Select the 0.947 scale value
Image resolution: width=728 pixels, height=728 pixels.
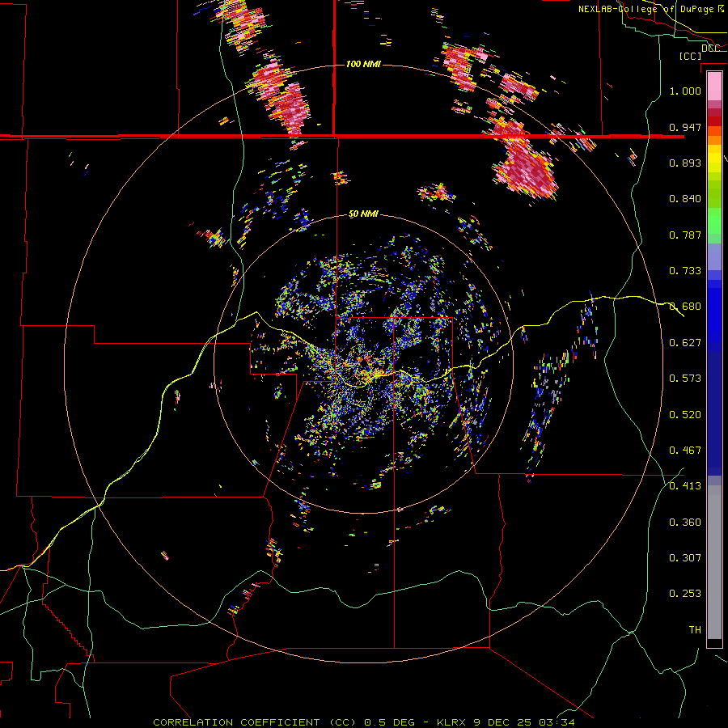coord(685,127)
